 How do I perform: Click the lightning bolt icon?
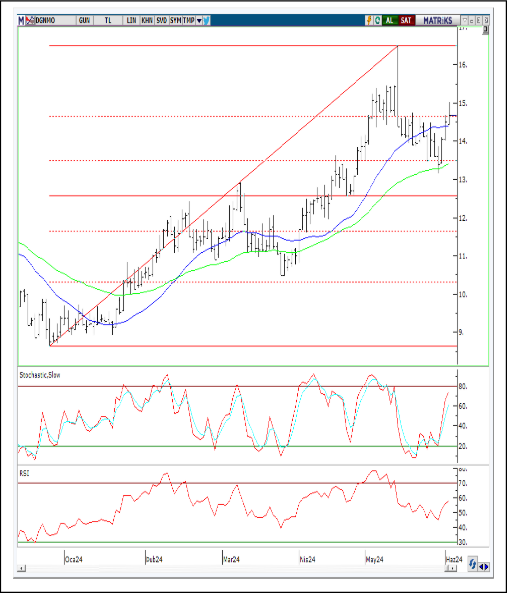coord(369,20)
